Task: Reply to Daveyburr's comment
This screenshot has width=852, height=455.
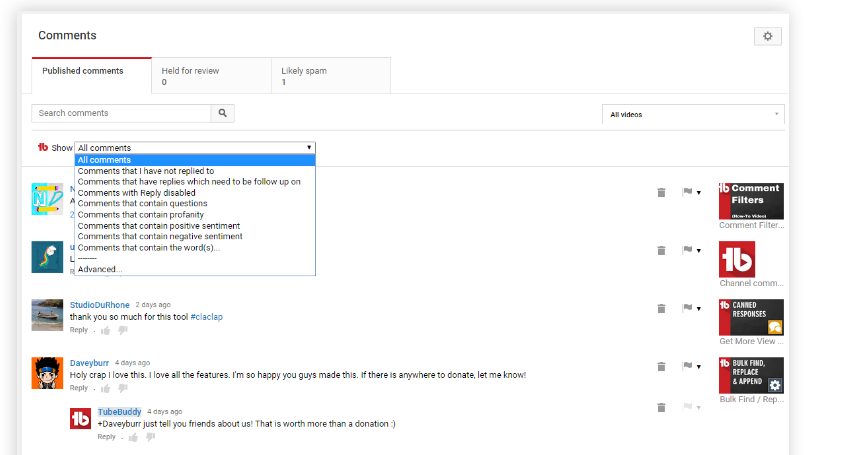Action: (x=79, y=388)
